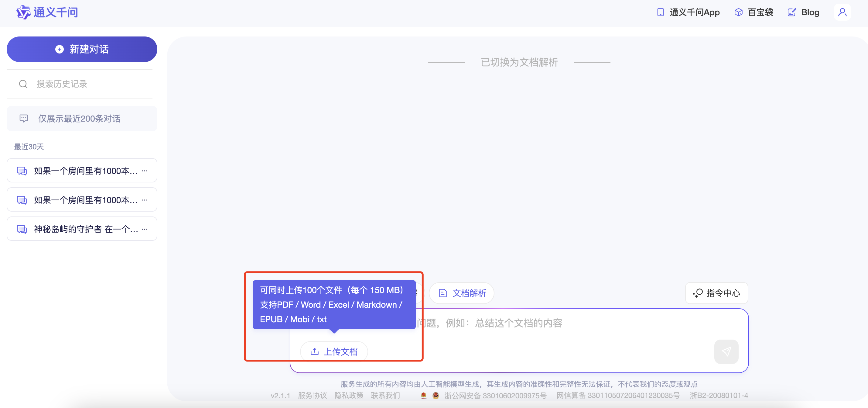Viewport: 868px width, 408px height.
Task: Click the cube icon beside 百宝袋
Action: [x=738, y=12]
